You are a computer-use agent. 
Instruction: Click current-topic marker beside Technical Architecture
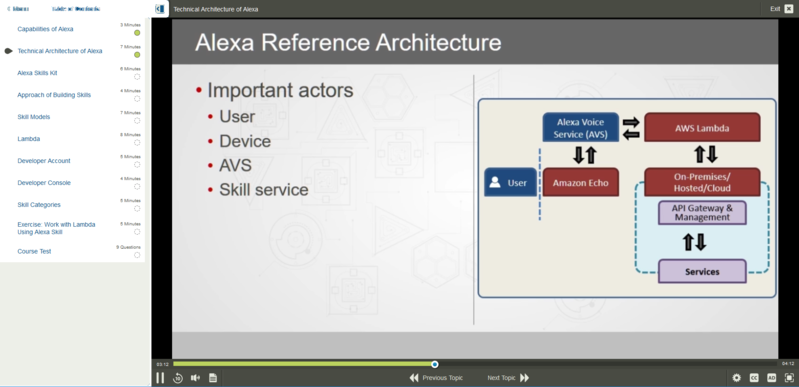click(8, 51)
